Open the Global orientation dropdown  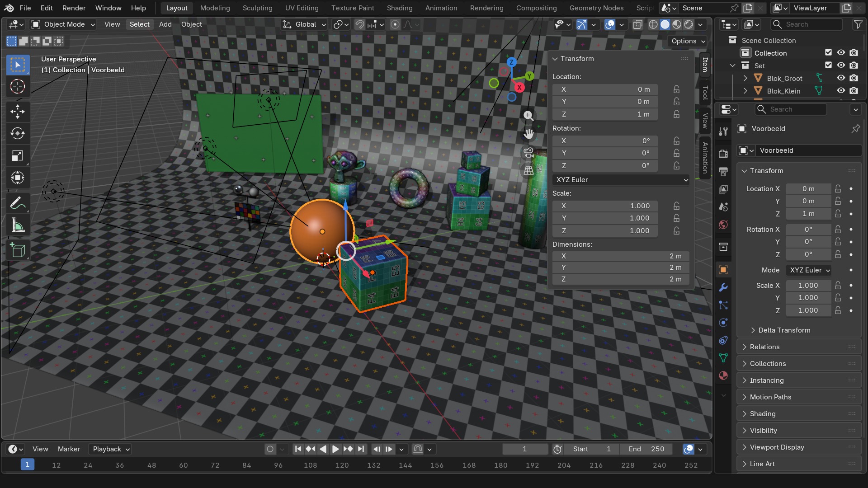tap(304, 24)
